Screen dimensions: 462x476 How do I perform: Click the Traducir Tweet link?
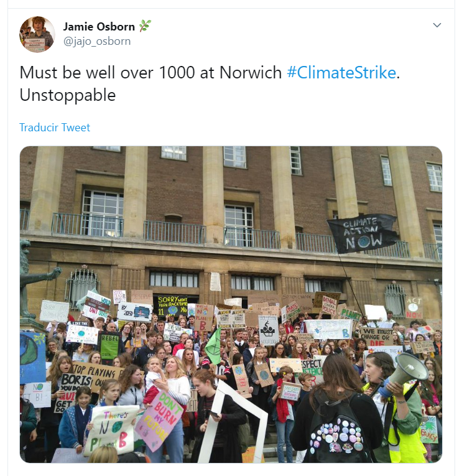tap(55, 128)
